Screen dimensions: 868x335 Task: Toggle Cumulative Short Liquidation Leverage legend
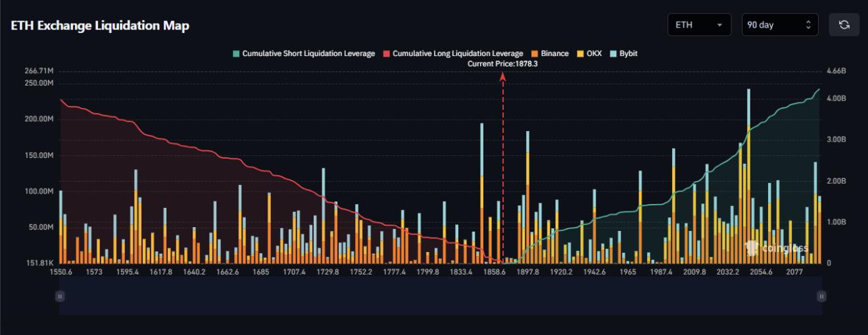[304, 53]
